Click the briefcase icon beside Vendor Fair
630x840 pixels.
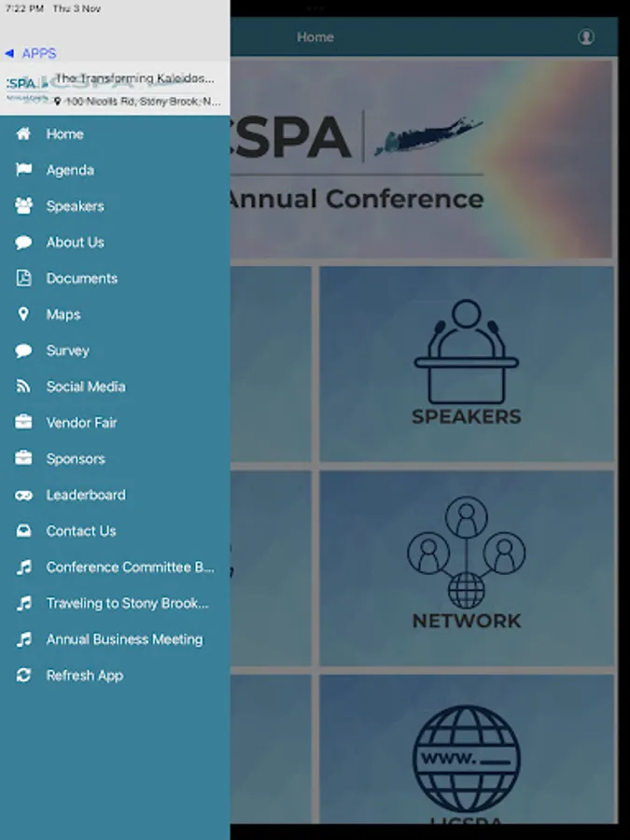pos(23,422)
